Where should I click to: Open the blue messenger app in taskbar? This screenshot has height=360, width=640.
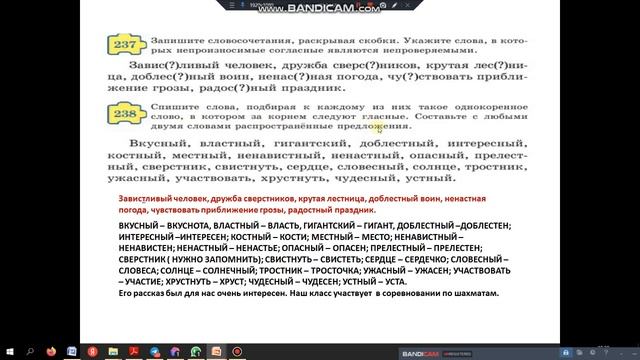155,351
